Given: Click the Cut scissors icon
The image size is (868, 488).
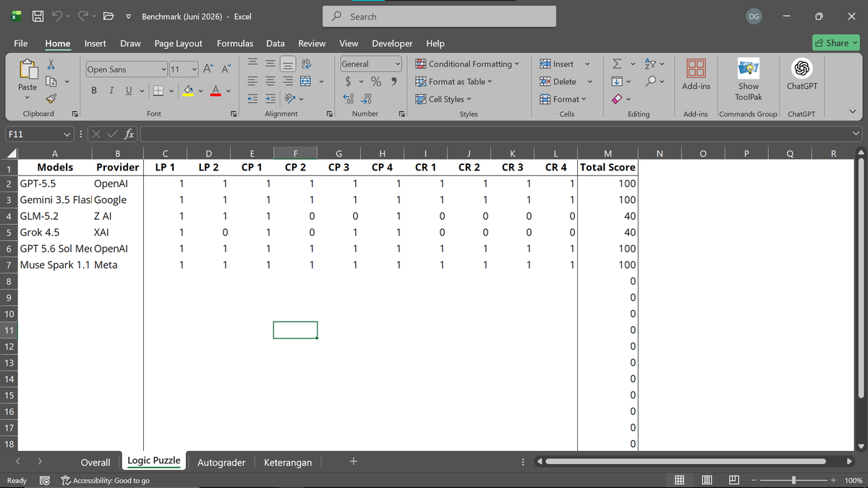Looking at the screenshot, I should [x=51, y=65].
